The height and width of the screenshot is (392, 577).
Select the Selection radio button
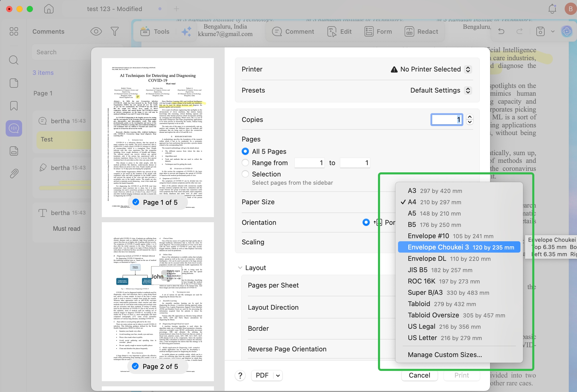[245, 174]
